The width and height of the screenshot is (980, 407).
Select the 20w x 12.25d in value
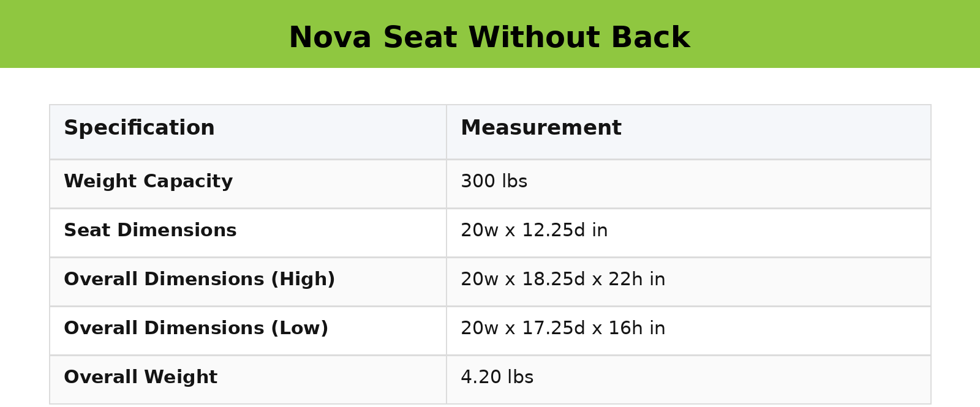tap(534, 231)
